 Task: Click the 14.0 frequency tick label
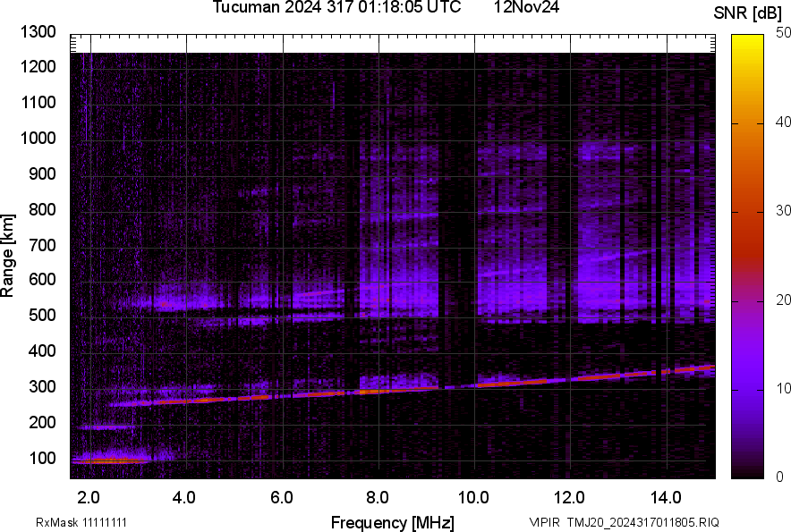(665, 496)
